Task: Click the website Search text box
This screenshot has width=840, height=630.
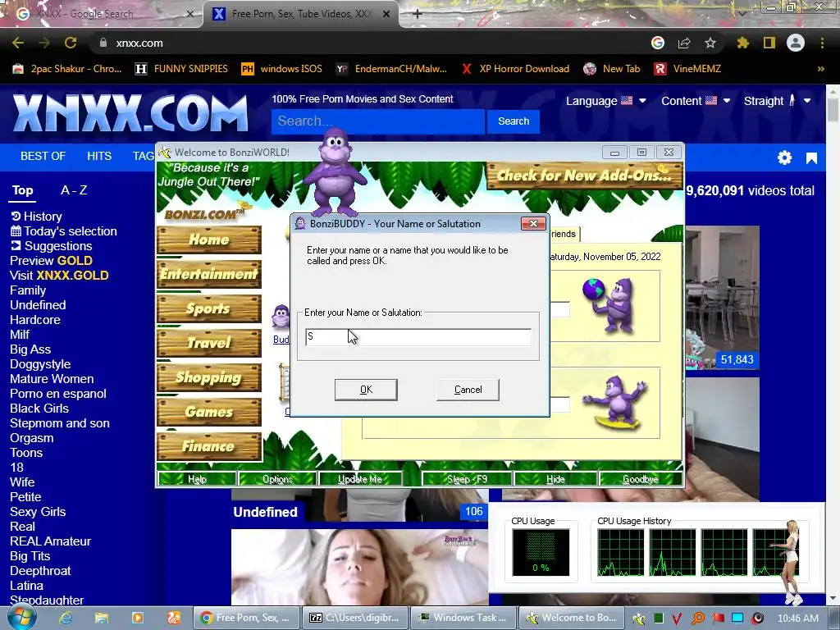Action: click(378, 121)
